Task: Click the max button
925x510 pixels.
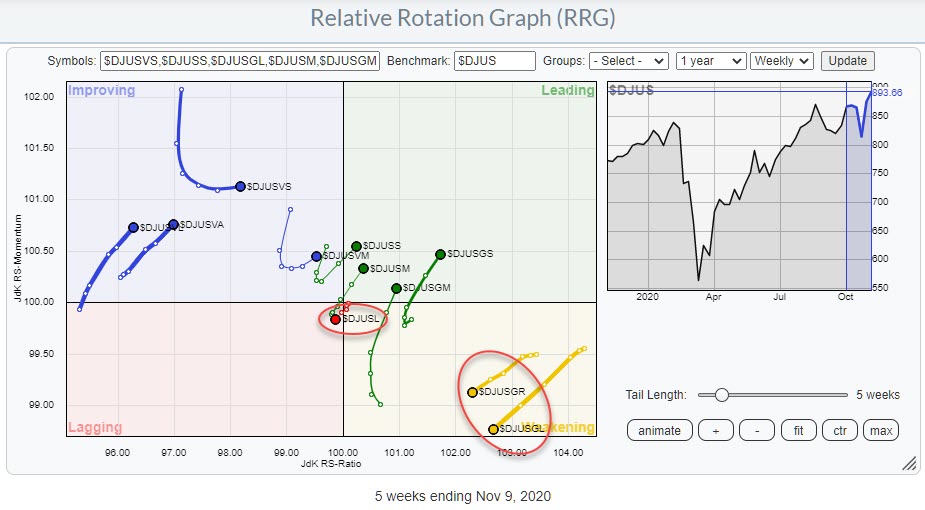Action: click(880, 431)
